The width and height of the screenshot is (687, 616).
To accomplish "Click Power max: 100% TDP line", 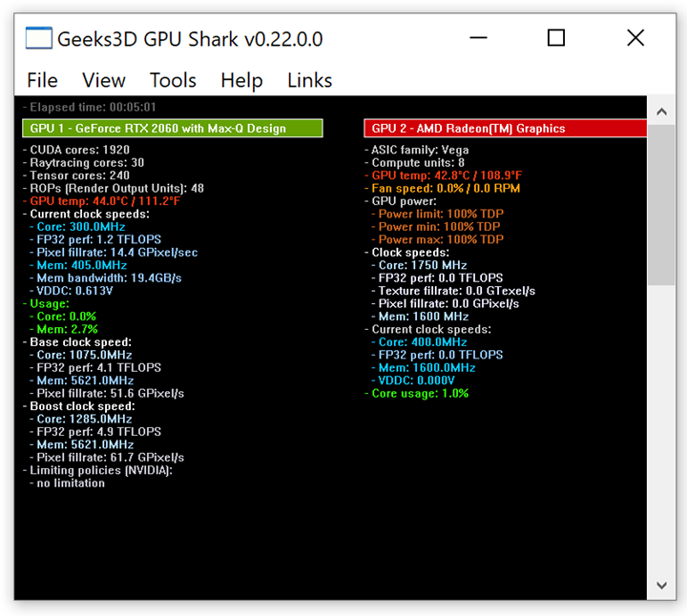I will click(438, 239).
